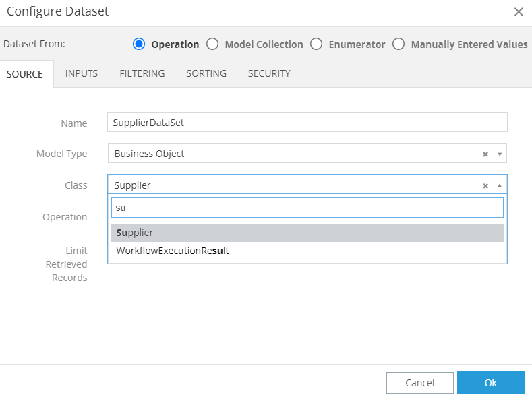Open the SORTING tab

(x=206, y=73)
